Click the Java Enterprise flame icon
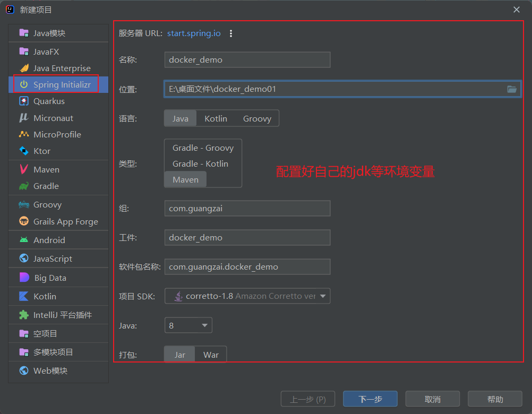The image size is (532, 414). point(24,68)
